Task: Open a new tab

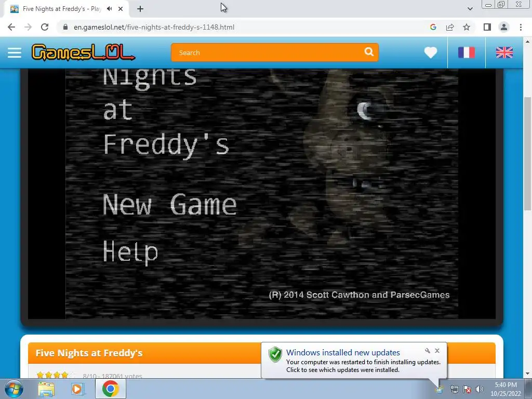Action: (x=140, y=9)
